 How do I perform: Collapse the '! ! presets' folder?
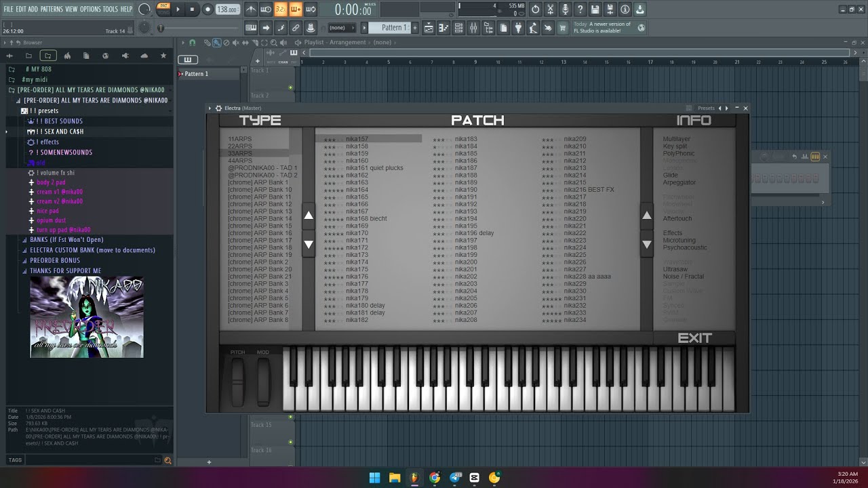44,110
